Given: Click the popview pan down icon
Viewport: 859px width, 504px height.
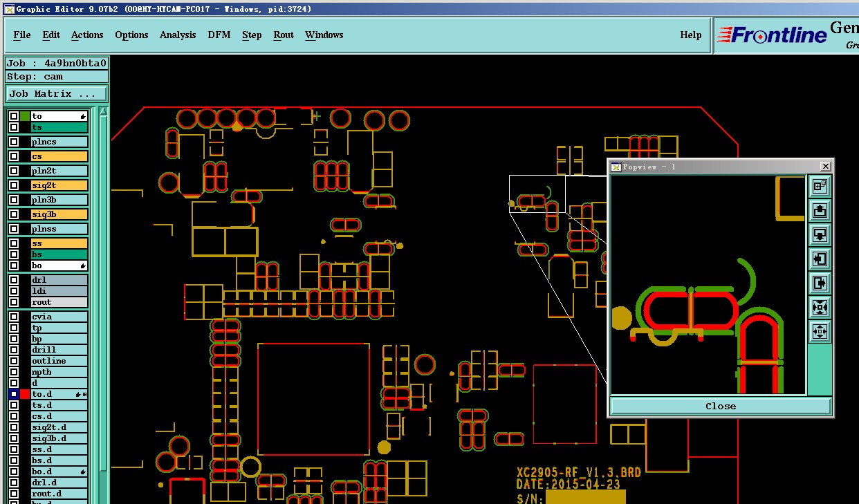Looking at the screenshot, I should (x=820, y=234).
